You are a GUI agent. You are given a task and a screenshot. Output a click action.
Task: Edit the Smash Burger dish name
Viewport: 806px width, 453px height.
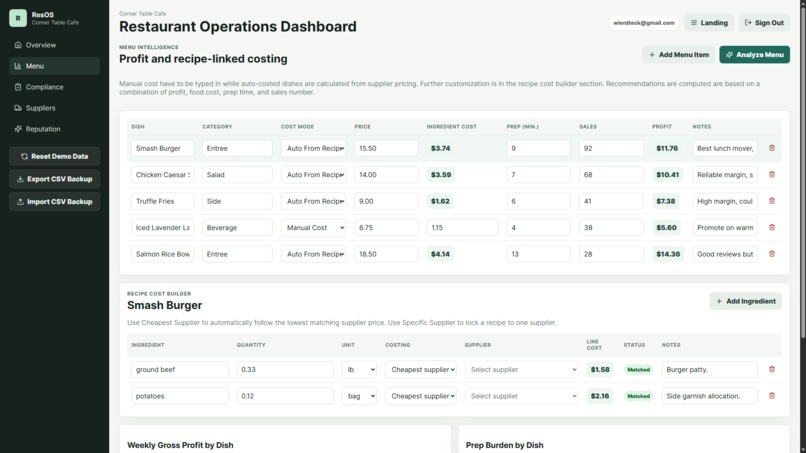(x=162, y=148)
